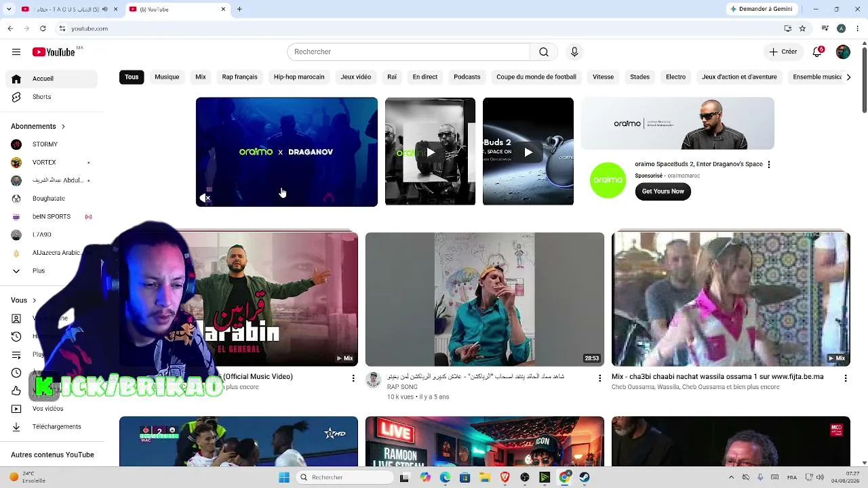
Task: Click the Windows taskbar Rechercher box
Action: click(345, 477)
